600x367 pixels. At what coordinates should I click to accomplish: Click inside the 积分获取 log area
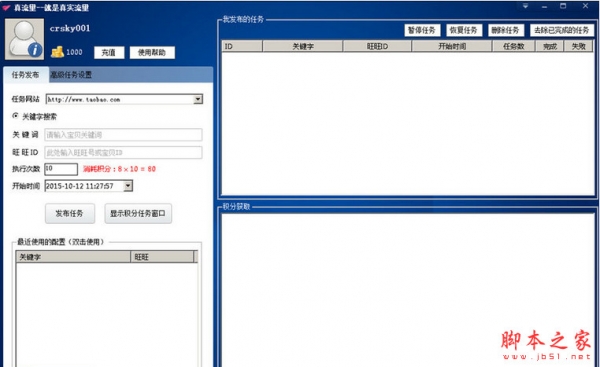tap(408, 290)
